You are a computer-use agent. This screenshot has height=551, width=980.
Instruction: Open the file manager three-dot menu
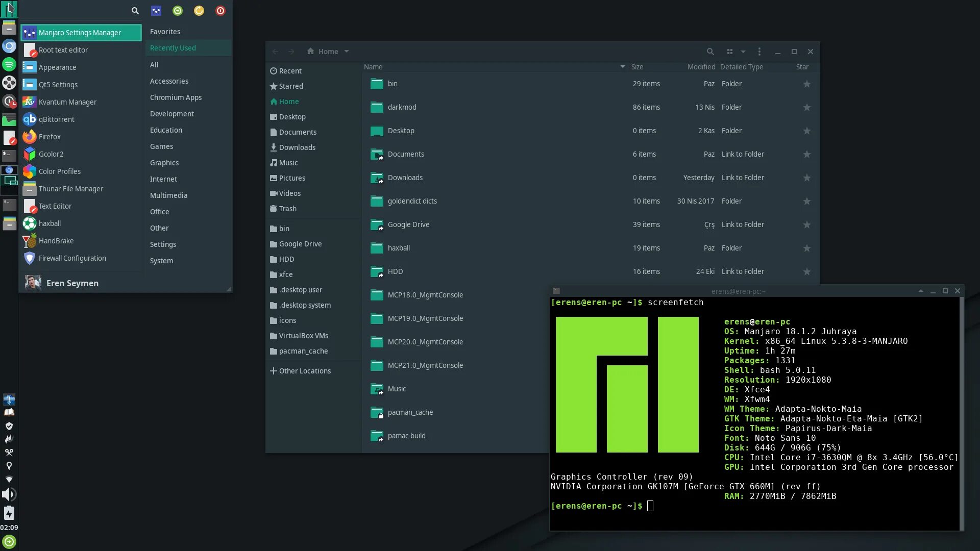coord(759,52)
